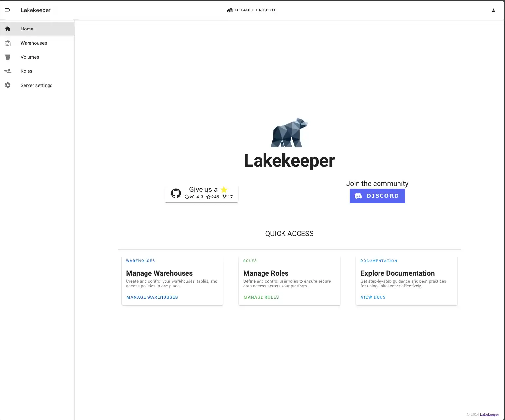The image size is (505, 420).
Task: Open Volumes via its sidebar icon
Action: point(8,57)
